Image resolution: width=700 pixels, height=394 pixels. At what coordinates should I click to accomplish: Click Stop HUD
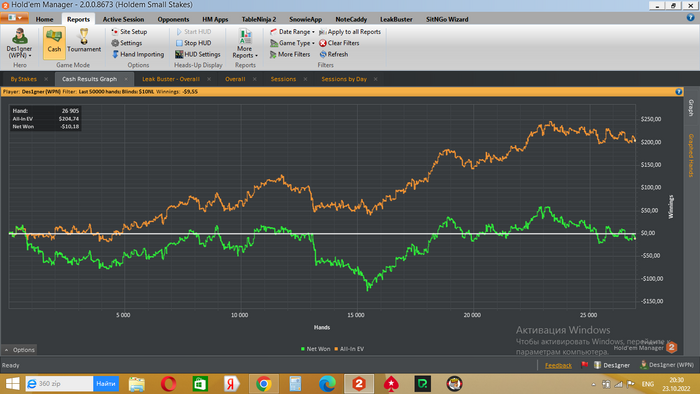[193, 43]
